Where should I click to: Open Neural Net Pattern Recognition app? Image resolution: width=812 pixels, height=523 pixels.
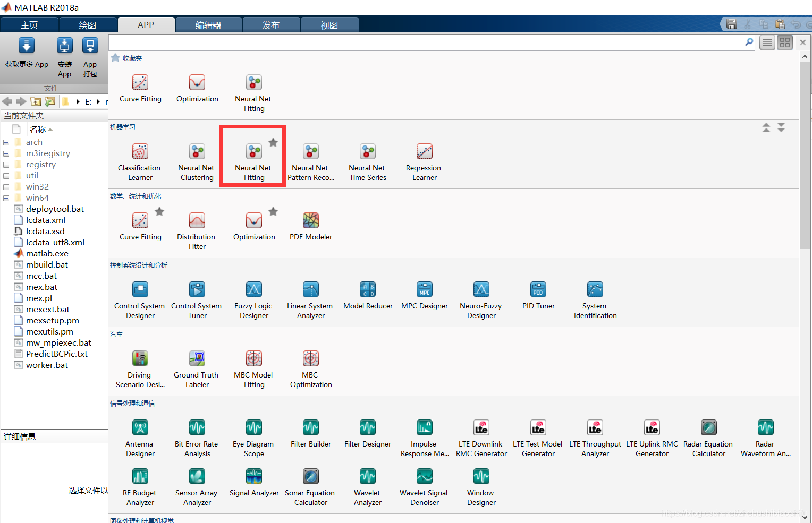(311, 162)
